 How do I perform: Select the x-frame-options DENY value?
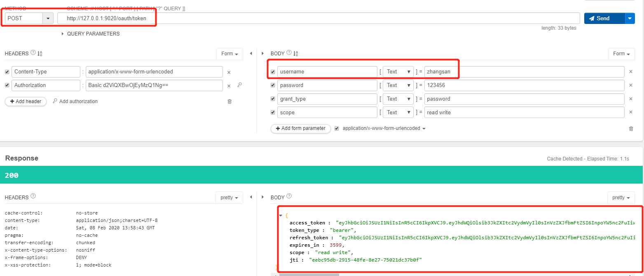coord(82,257)
